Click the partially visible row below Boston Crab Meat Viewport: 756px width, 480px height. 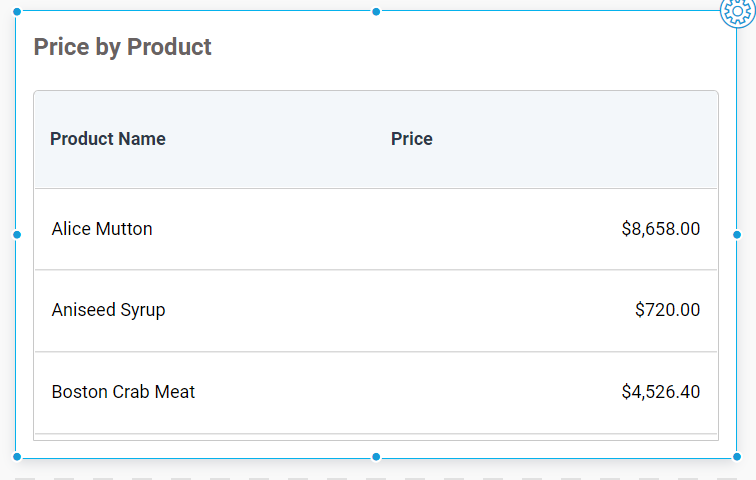pyautogui.click(x=376, y=437)
